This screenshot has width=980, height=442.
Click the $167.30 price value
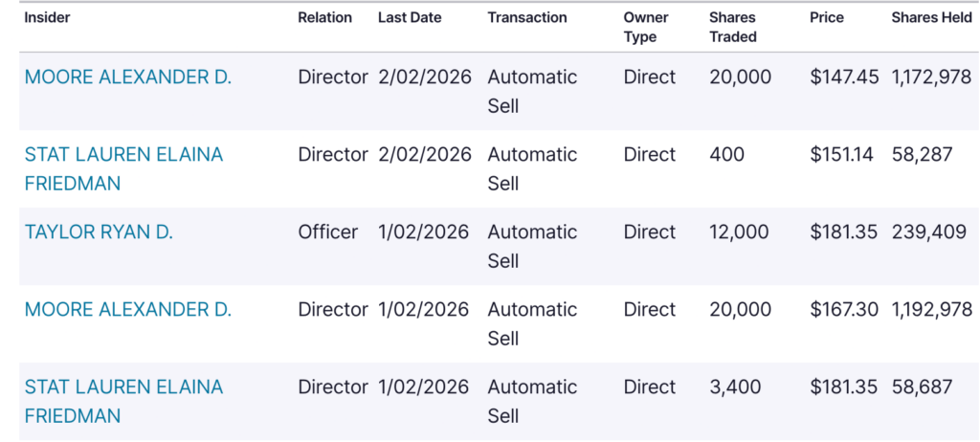point(843,310)
